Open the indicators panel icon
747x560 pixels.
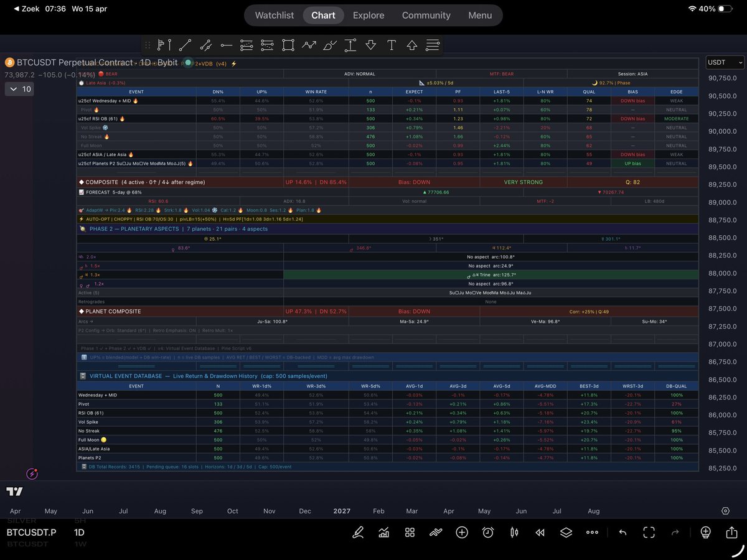coord(383,532)
